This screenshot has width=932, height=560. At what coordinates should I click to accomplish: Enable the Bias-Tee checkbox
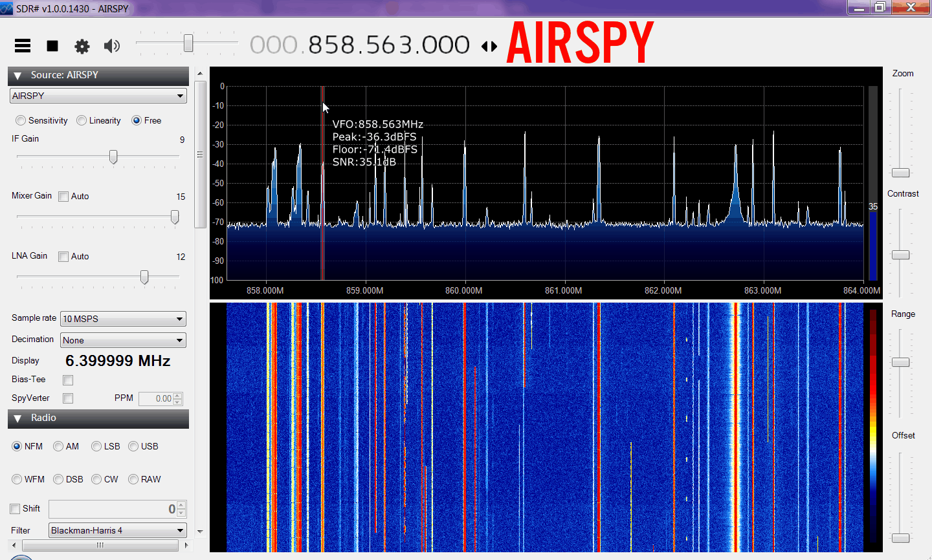[x=68, y=380]
